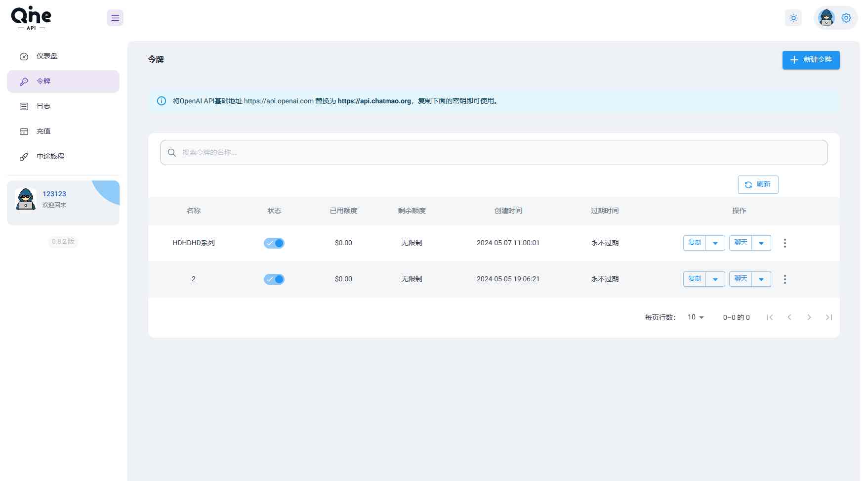
Task: Jump to the last page of tokens
Action: tap(828, 317)
